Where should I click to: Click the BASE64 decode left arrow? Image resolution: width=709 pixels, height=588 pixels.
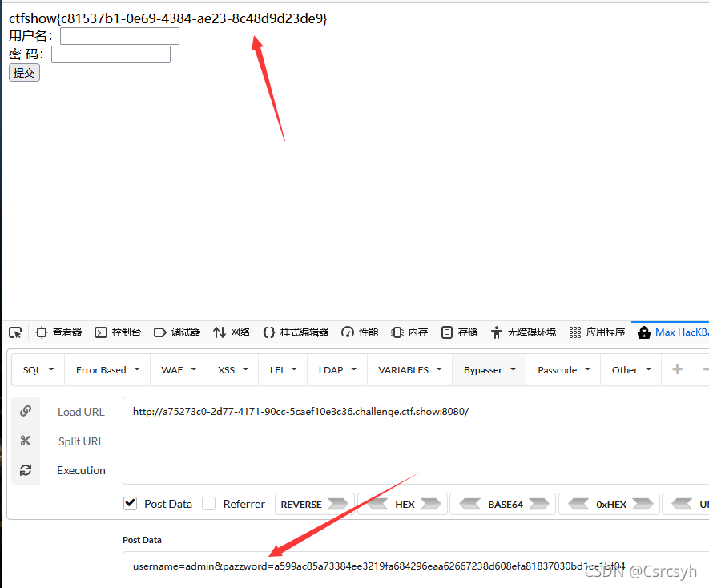469,504
